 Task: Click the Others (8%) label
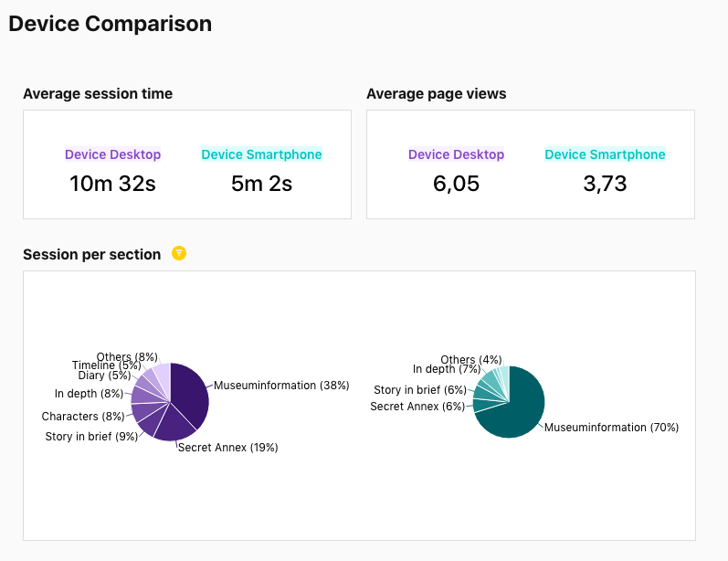click(x=127, y=356)
